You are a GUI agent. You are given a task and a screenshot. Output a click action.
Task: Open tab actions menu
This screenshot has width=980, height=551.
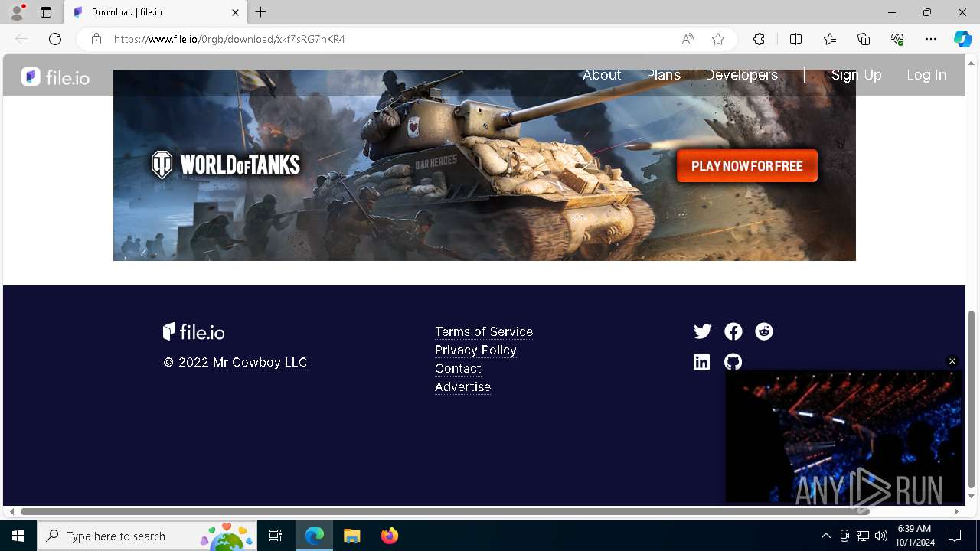pos(46,12)
